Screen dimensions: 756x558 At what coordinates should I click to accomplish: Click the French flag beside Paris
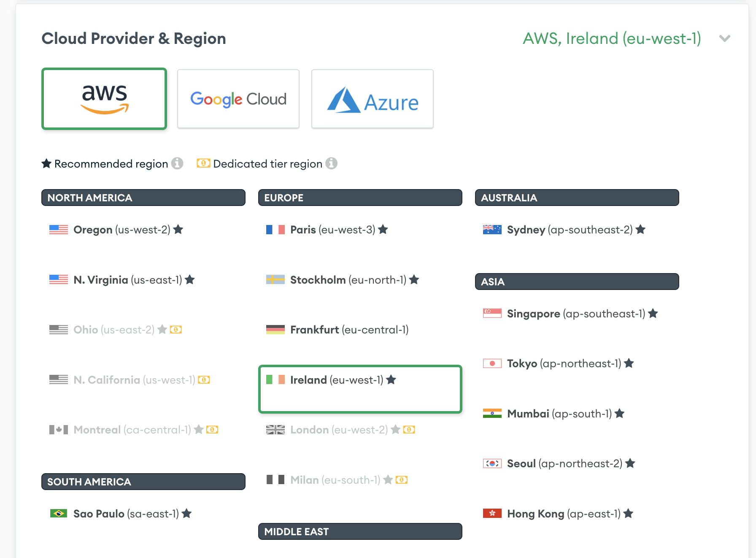point(275,230)
